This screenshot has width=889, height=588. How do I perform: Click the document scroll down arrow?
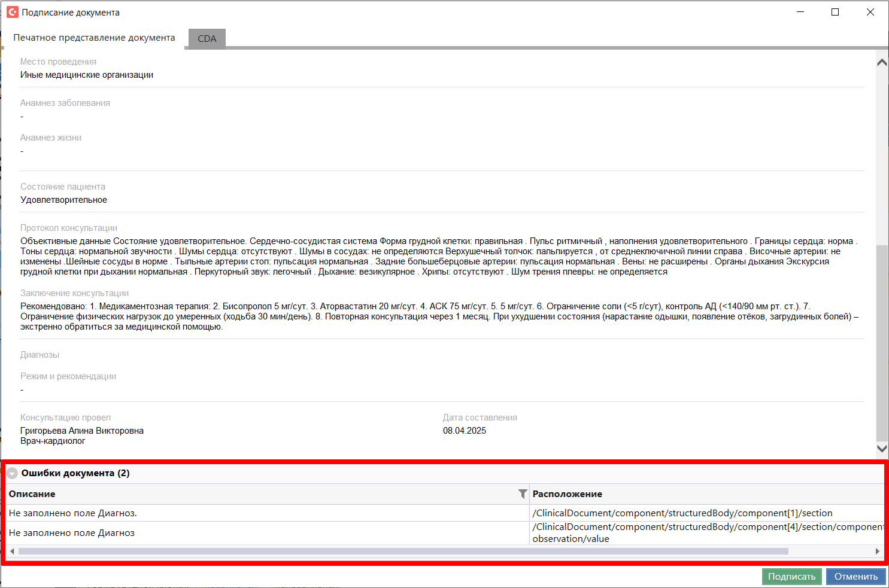881,448
